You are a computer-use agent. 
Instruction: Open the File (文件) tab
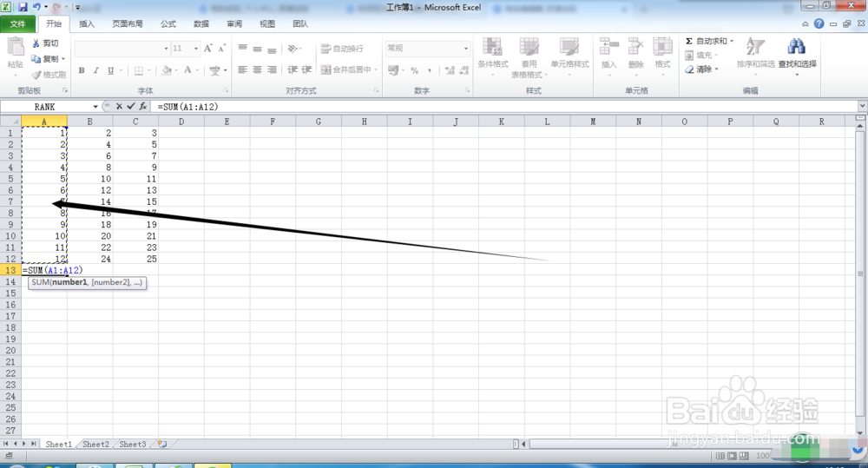point(17,23)
